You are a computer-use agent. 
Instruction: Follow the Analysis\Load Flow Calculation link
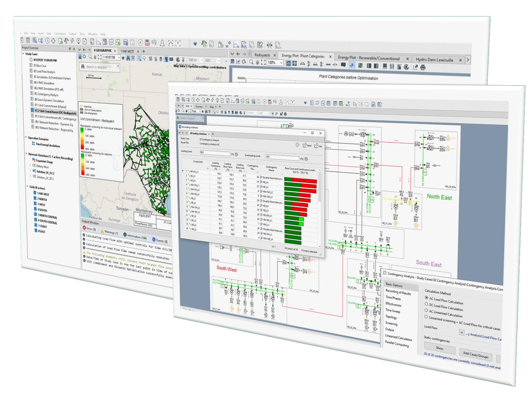[484, 336]
